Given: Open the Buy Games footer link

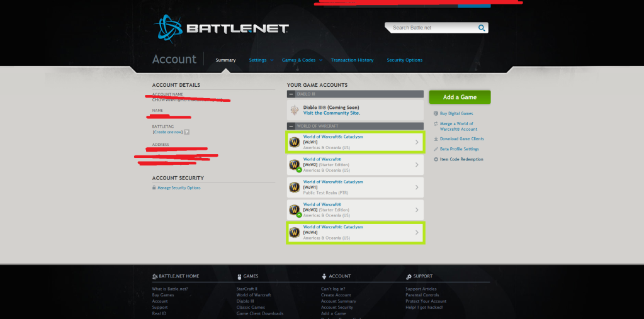Looking at the screenshot, I should [x=163, y=295].
